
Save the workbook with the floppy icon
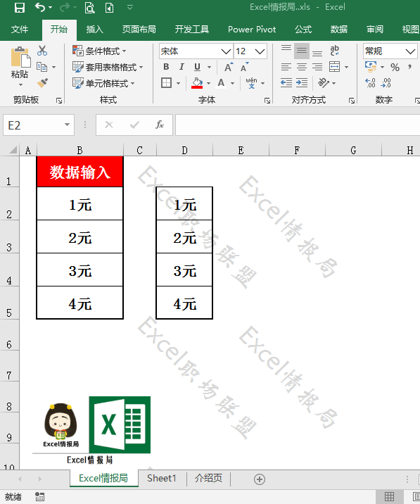click(20, 8)
